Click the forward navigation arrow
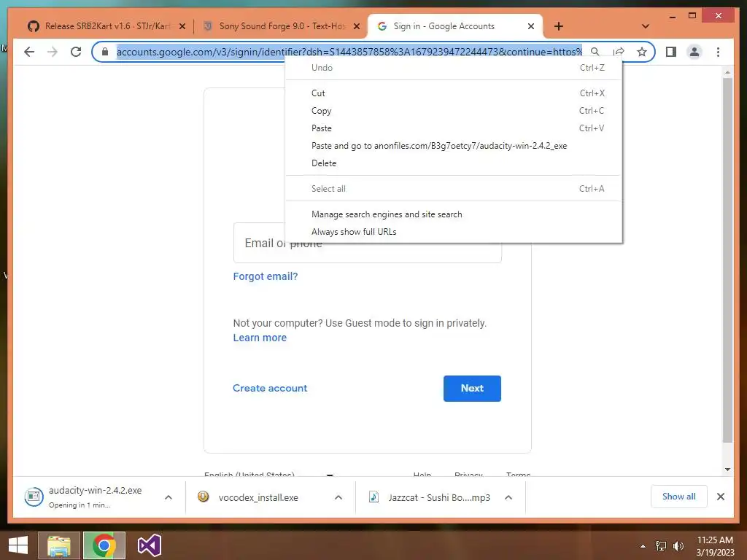 [53, 52]
